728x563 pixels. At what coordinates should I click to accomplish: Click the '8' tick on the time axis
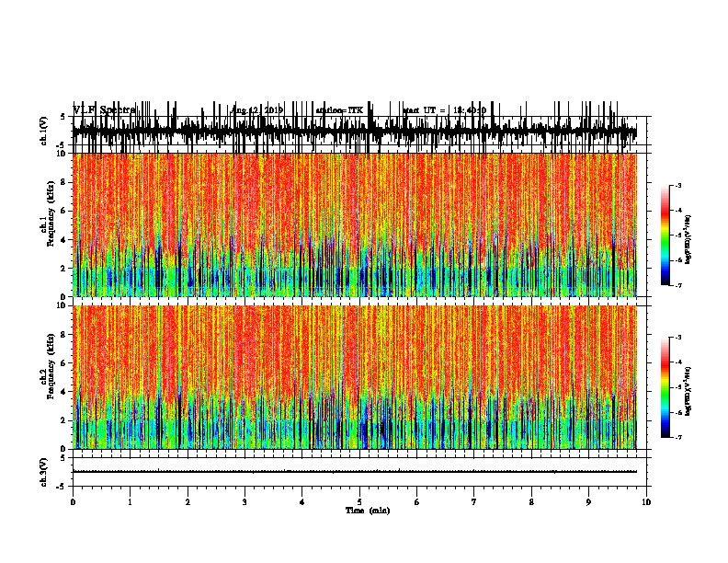(531, 502)
